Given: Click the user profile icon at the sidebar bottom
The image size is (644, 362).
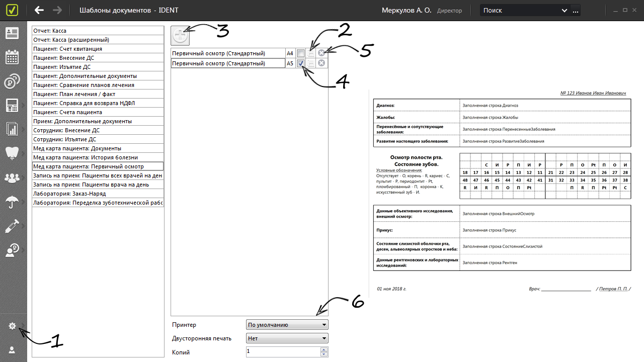Looking at the screenshot, I should [12, 350].
